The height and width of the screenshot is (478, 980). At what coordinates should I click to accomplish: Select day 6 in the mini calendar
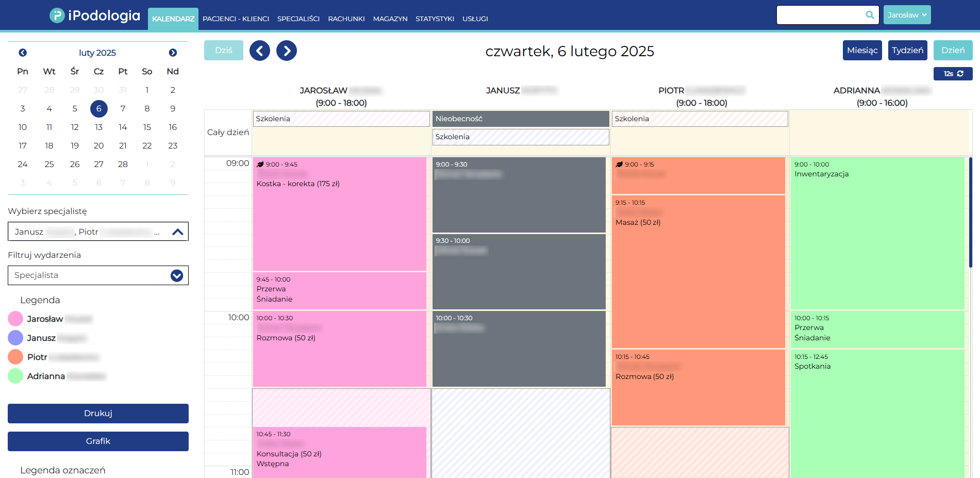(98, 108)
